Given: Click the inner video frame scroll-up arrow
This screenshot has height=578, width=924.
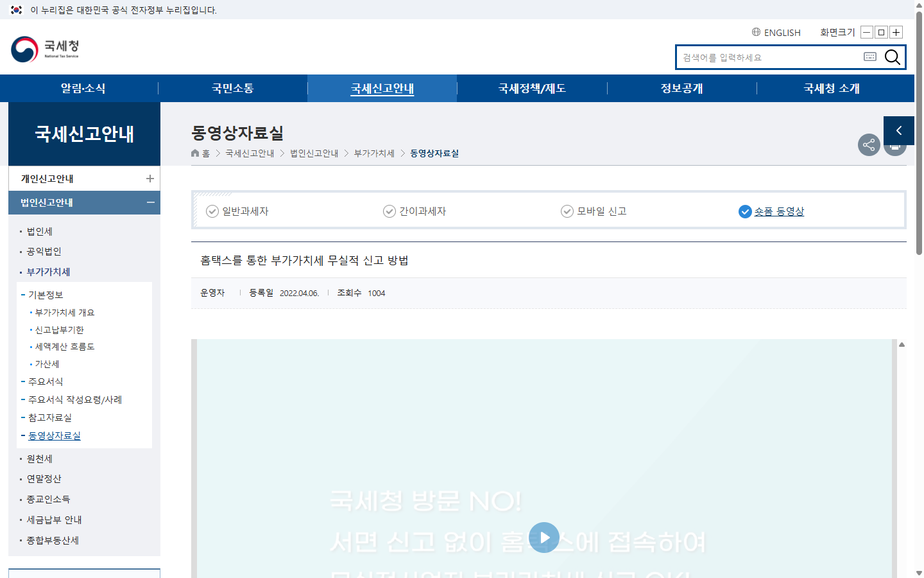Looking at the screenshot, I should (x=902, y=345).
